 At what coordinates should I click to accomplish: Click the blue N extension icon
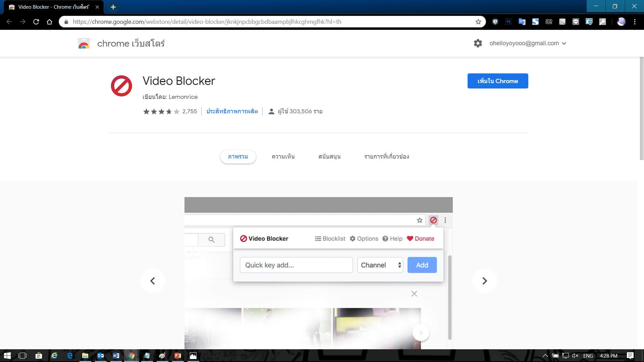508,22
